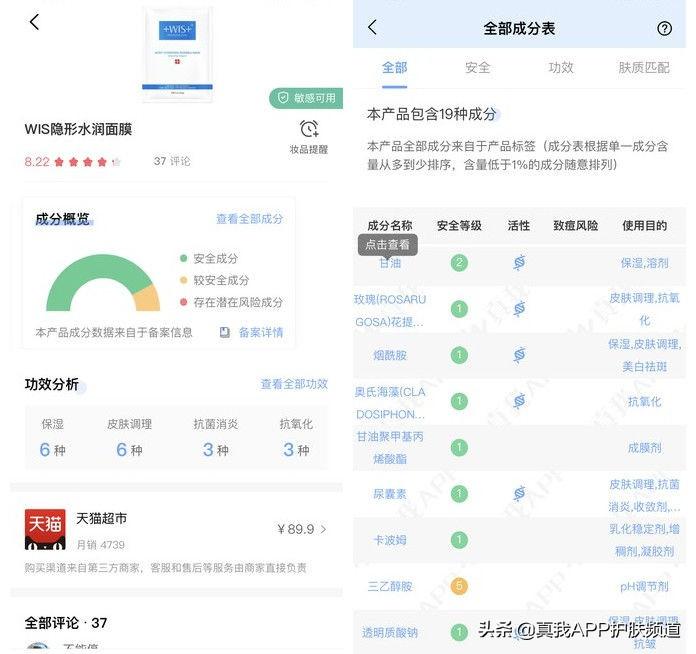Open 查看全部功效 link
Screen dimensions: 696x654
294,384
